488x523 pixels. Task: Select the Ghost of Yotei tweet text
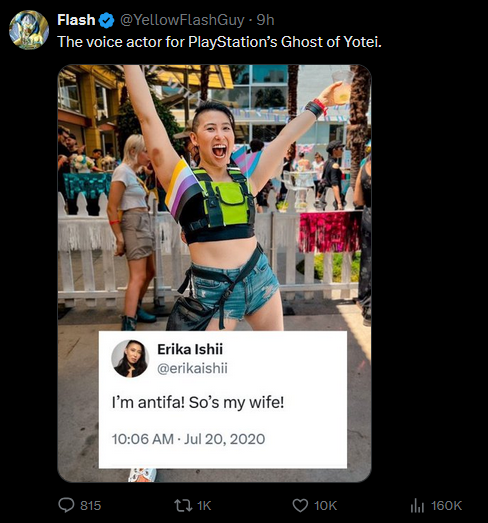(x=219, y=42)
